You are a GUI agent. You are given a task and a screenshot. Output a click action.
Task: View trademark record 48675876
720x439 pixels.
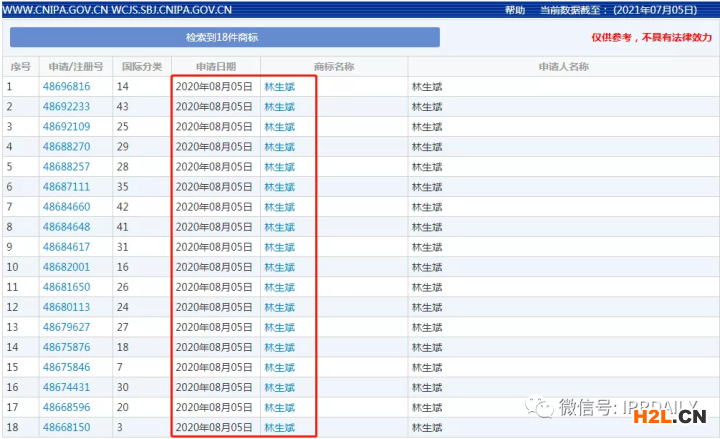pos(66,347)
